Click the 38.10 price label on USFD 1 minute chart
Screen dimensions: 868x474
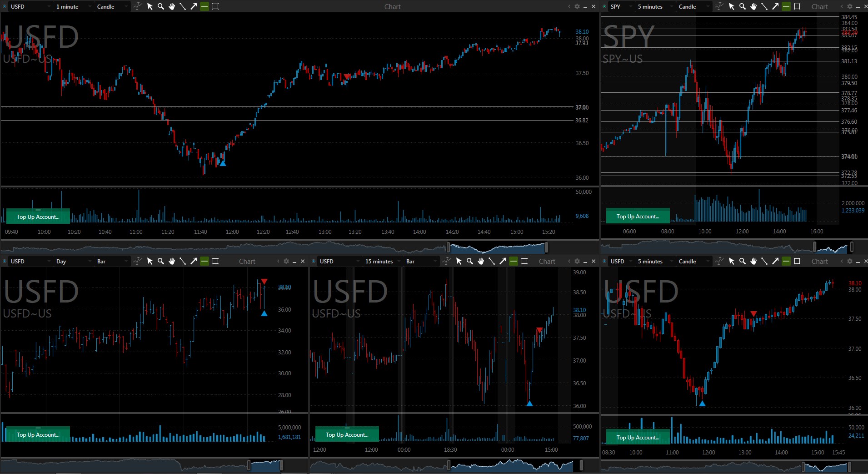(582, 31)
